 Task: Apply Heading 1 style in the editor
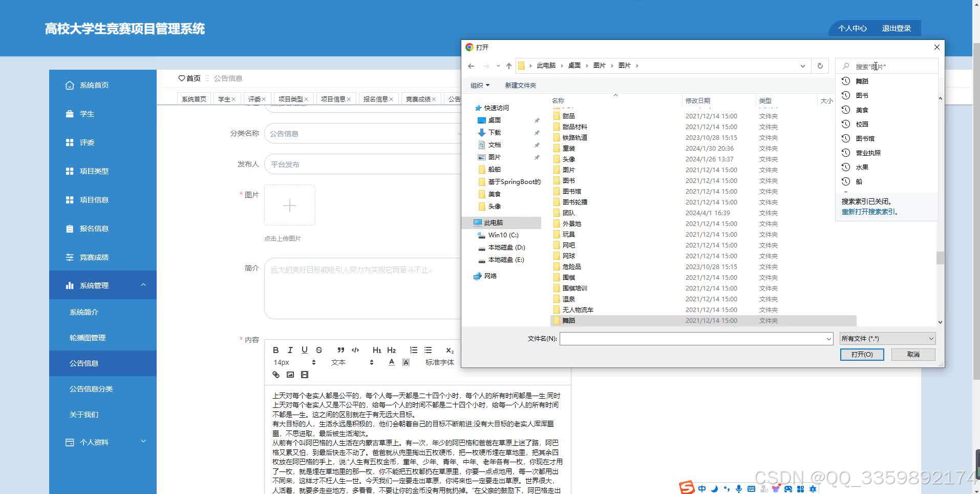(377, 350)
